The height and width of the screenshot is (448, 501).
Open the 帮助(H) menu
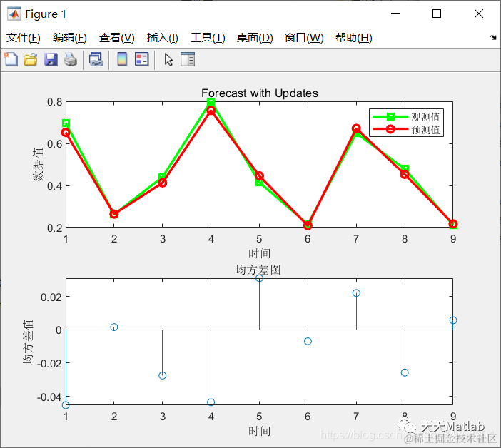(353, 38)
